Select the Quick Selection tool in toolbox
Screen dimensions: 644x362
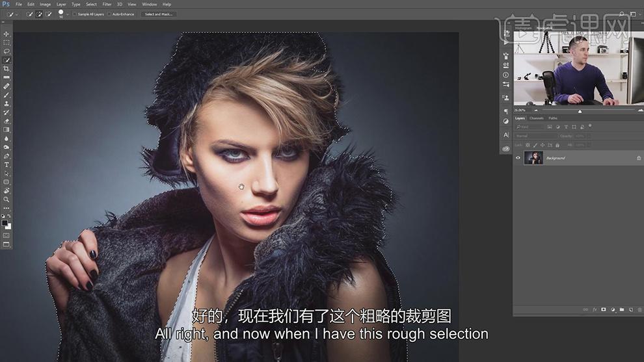(6, 60)
